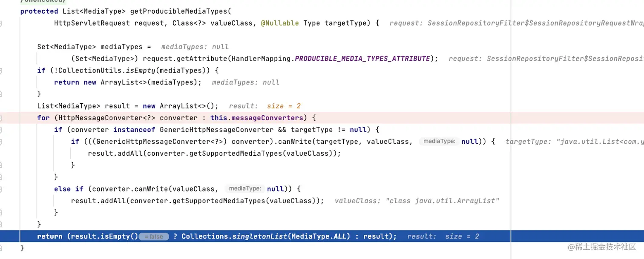Click the 'protected' keyword
Image resolution: width=644 pixels, height=259 pixels.
click(39, 11)
